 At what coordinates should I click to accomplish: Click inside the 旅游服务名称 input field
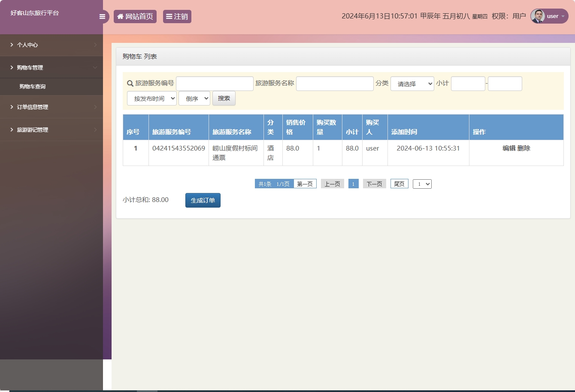(335, 83)
